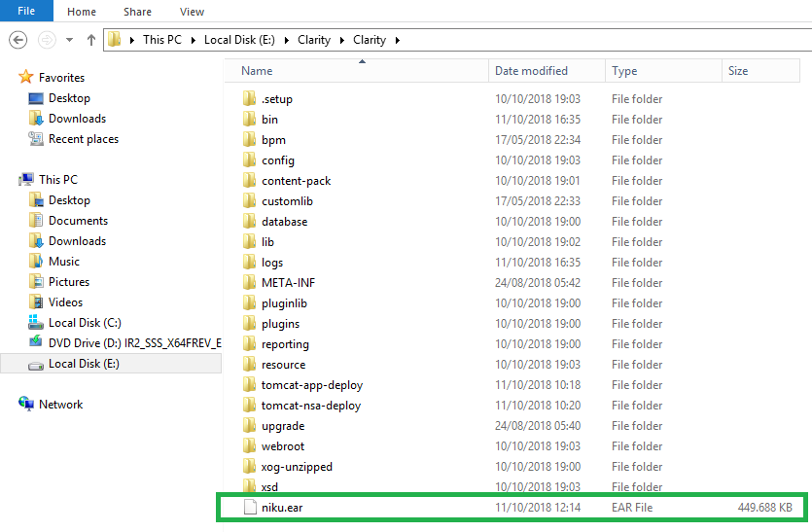Screen dimensions: 812x532
Task: Select This PC computer icon in sidebar
Action: pos(26,180)
